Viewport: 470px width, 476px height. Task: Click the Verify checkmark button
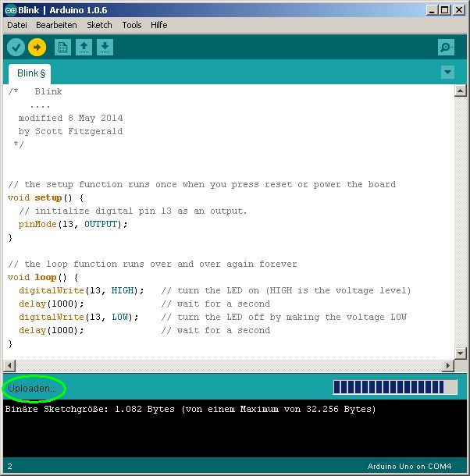[16, 48]
